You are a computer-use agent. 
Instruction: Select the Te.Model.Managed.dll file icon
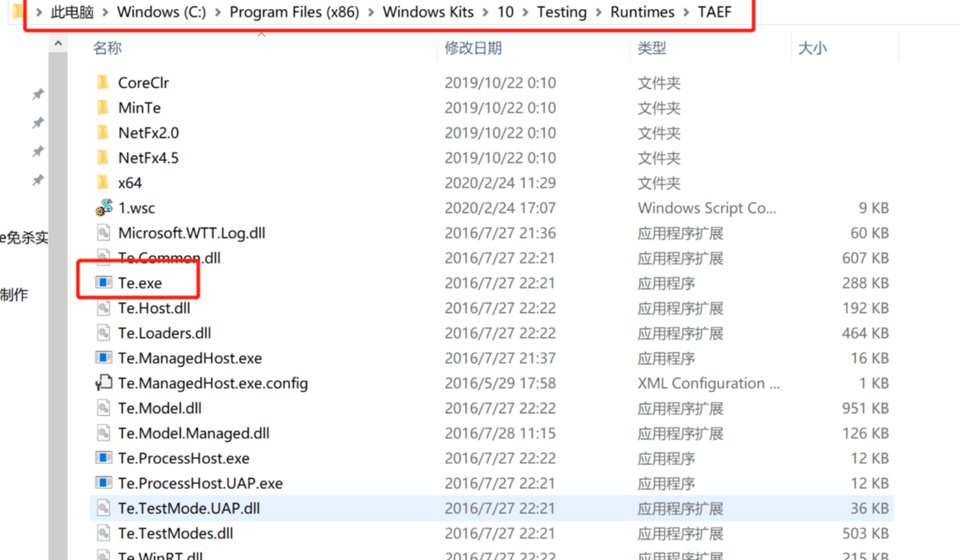click(x=104, y=433)
